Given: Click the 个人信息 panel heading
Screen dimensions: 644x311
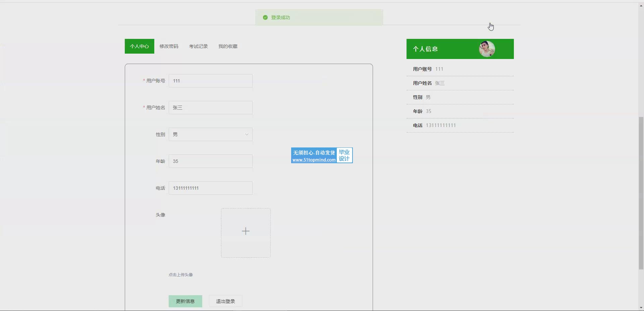Looking at the screenshot, I should 425,49.
